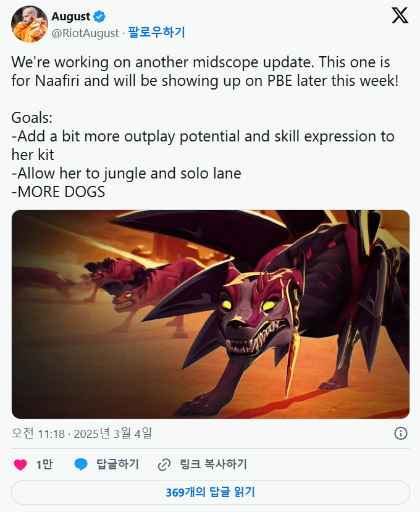This screenshot has width=420, height=512.
Task: Open the info circle icon
Action: 401,434
